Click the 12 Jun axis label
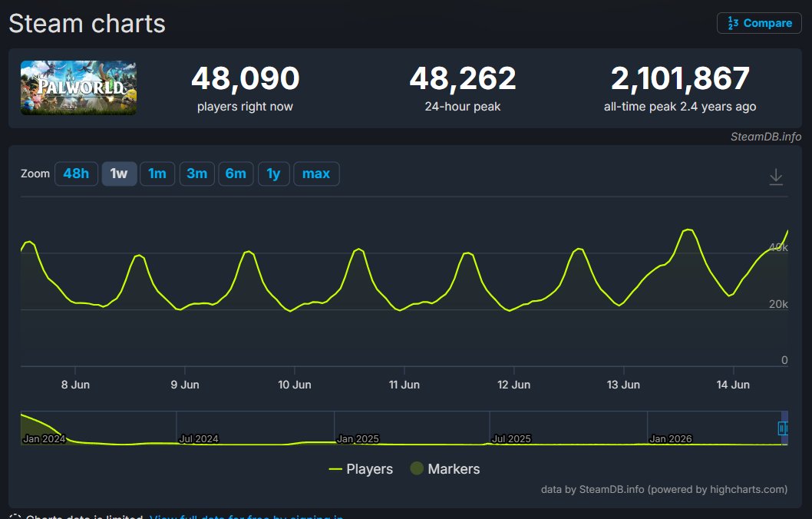812x519 pixels. tap(513, 385)
